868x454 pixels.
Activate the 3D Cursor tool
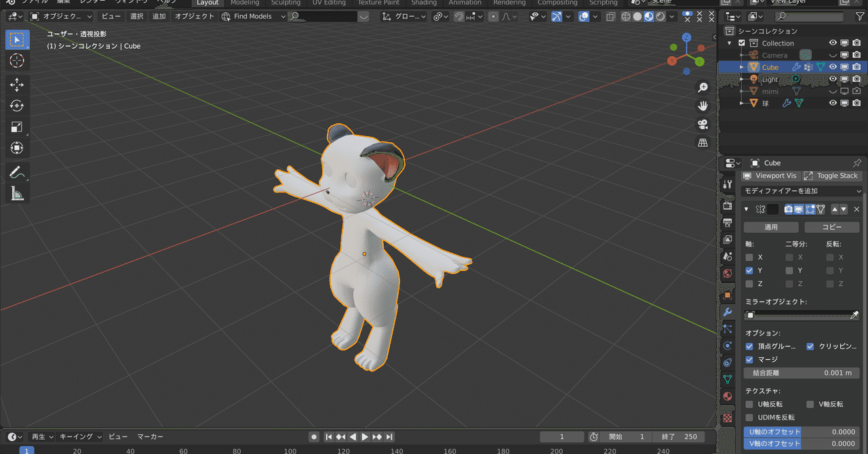click(x=17, y=61)
